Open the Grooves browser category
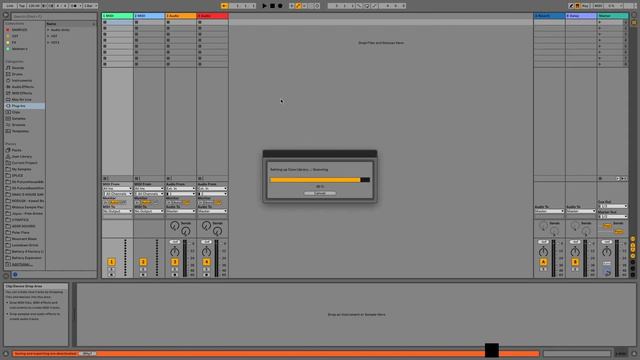This screenshot has height=360, width=640. click(x=18, y=125)
